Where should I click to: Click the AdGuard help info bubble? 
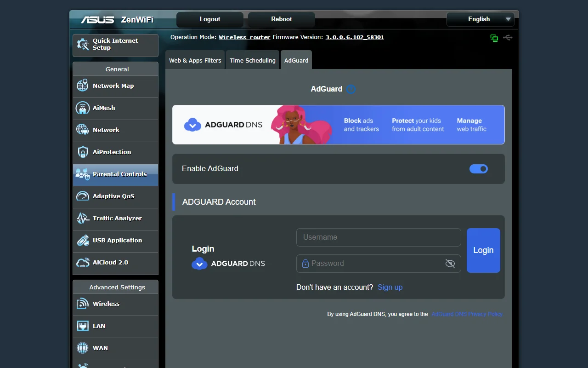(x=351, y=89)
